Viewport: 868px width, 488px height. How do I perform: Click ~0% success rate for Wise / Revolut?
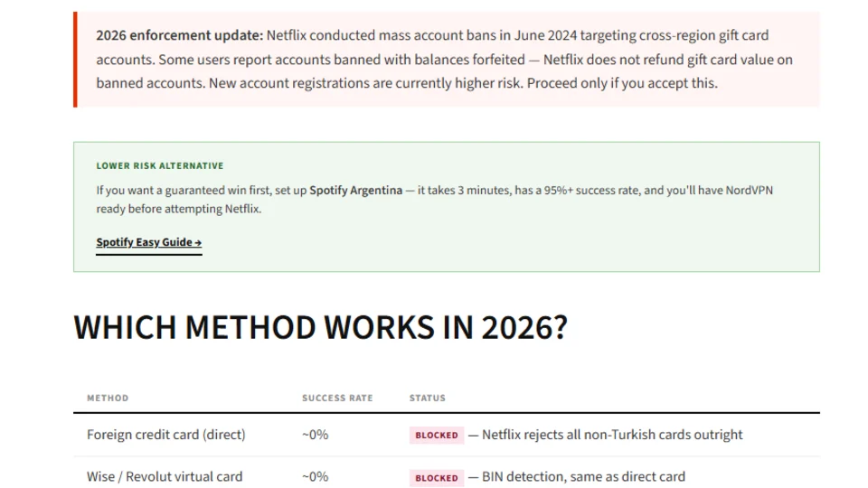click(315, 476)
